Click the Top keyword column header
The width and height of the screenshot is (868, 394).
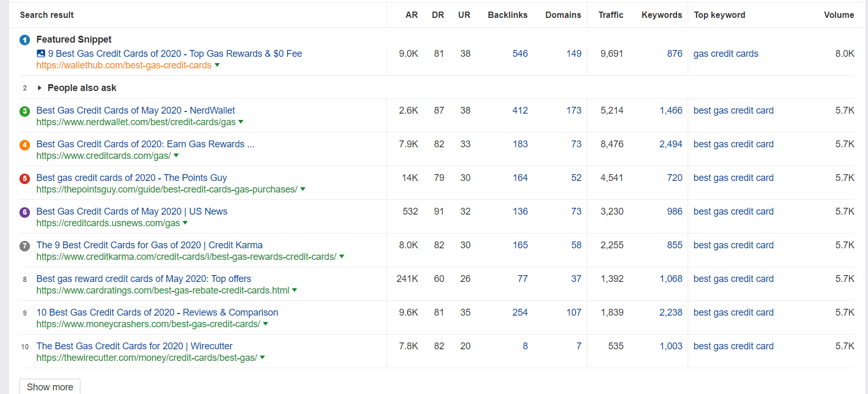coord(720,15)
